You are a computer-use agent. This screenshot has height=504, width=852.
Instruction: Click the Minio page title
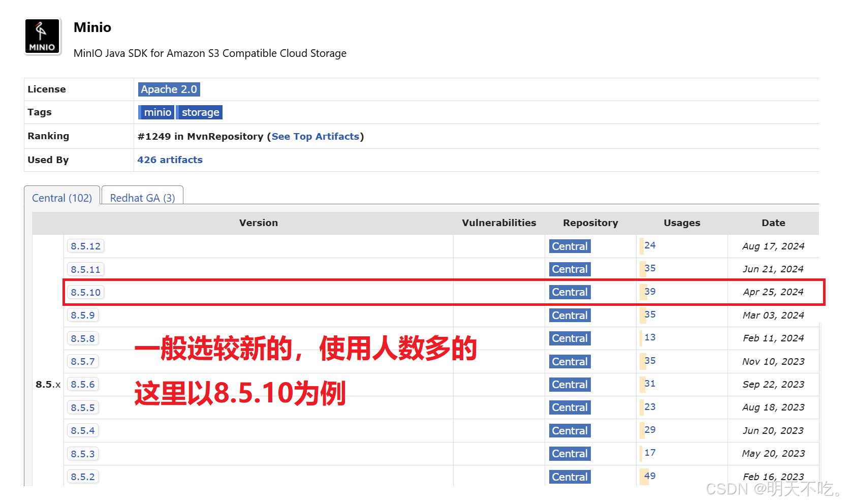pos(92,27)
